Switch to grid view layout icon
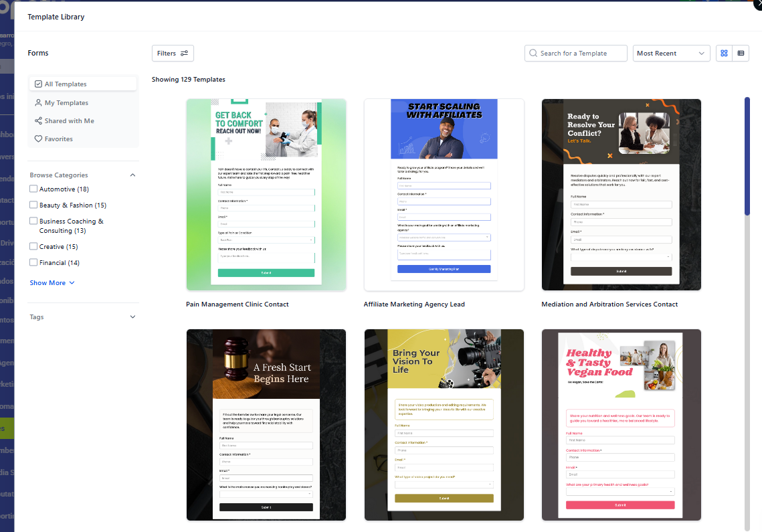Image resolution: width=762 pixels, height=532 pixels. (x=724, y=54)
